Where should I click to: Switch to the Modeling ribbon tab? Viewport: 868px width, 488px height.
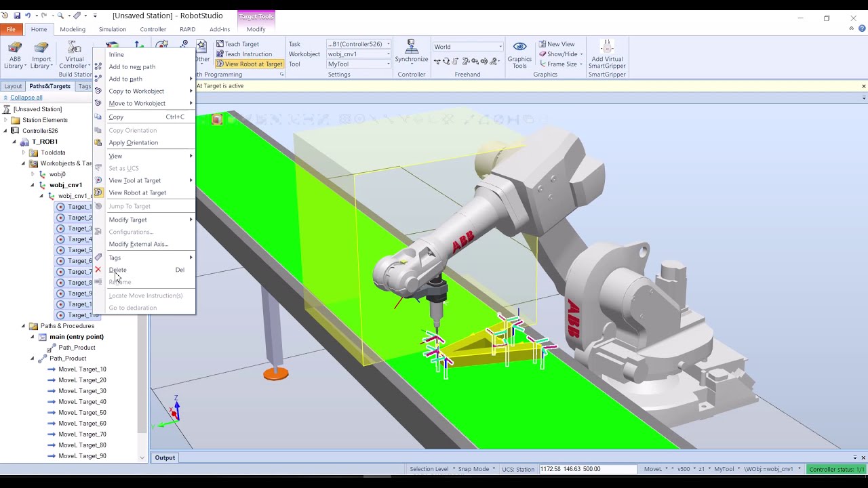(x=73, y=29)
